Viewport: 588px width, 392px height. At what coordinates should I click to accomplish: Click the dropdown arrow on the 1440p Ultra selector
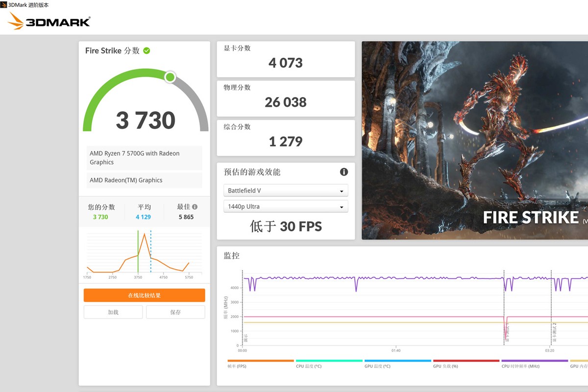[343, 206]
